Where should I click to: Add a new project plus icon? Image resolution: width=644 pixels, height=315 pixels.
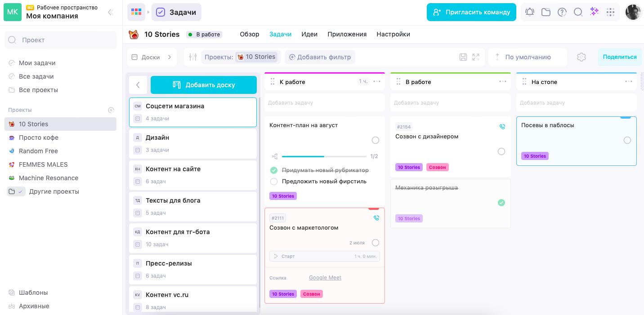click(x=111, y=110)
